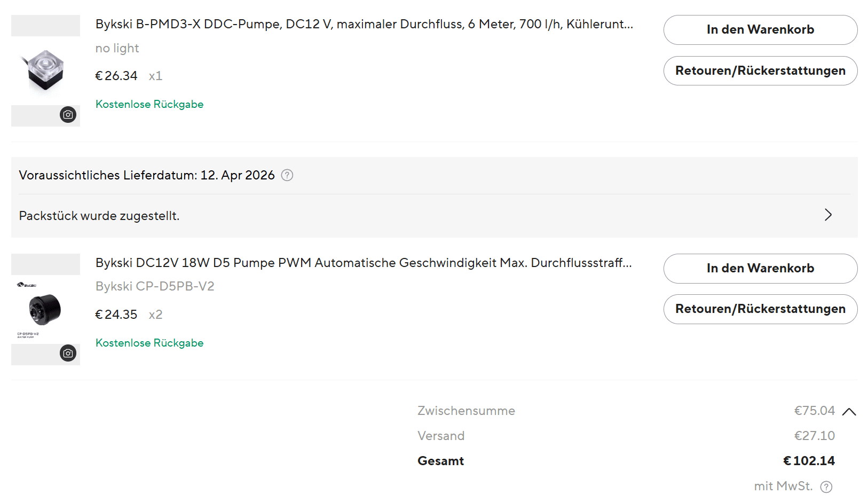Click camera icon on DDC pump thumbnail
This screenshot has width=868, height=502.
pyautogui.click(x=68, y=115)
